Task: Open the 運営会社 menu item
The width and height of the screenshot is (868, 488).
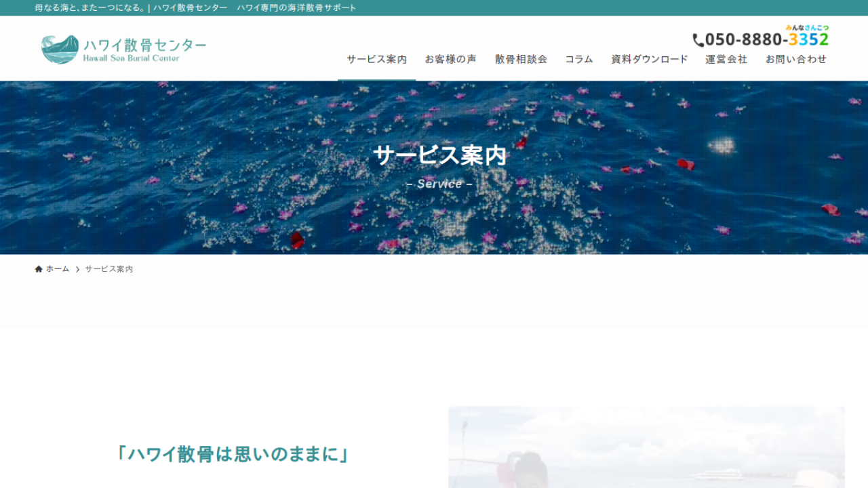Action: pos(726,59)
